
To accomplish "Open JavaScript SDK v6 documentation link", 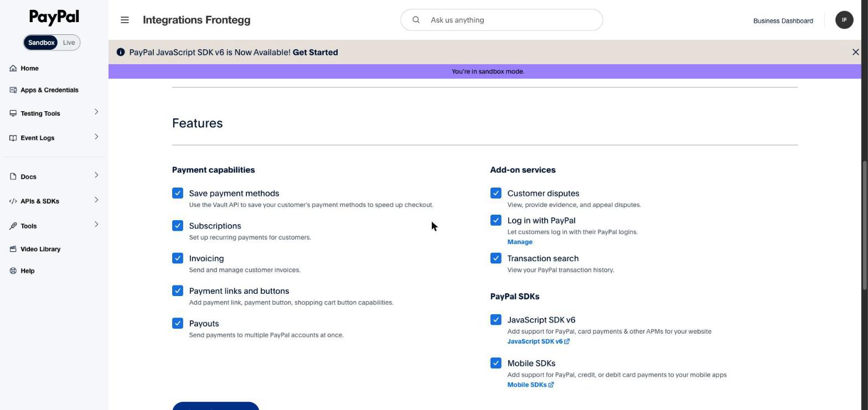I will (535, 341).
